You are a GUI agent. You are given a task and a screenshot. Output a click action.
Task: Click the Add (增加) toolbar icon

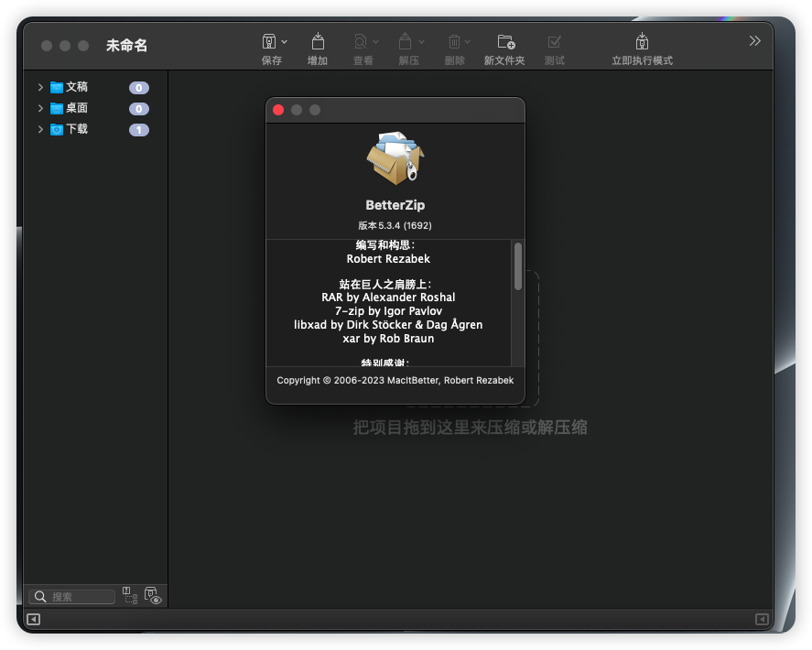point(318,41)
